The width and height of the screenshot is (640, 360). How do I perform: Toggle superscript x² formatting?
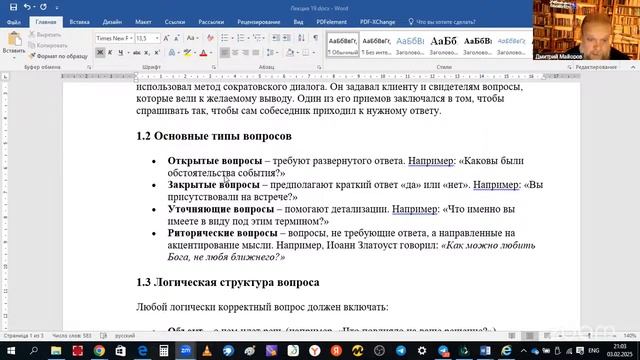click(x=157, y=53)
